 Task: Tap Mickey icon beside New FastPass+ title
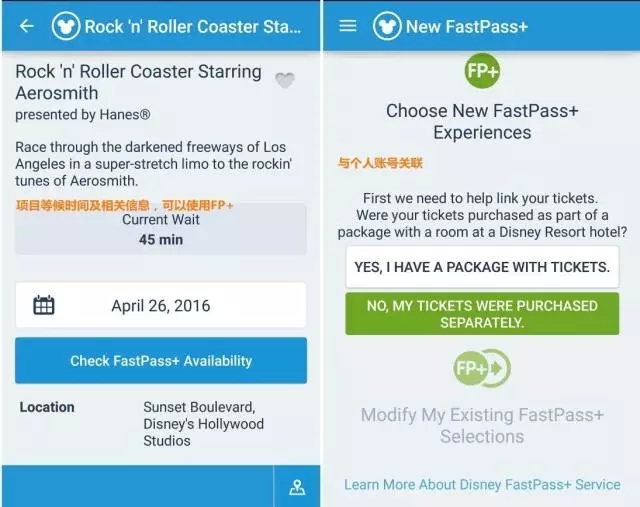click(387, 26)
